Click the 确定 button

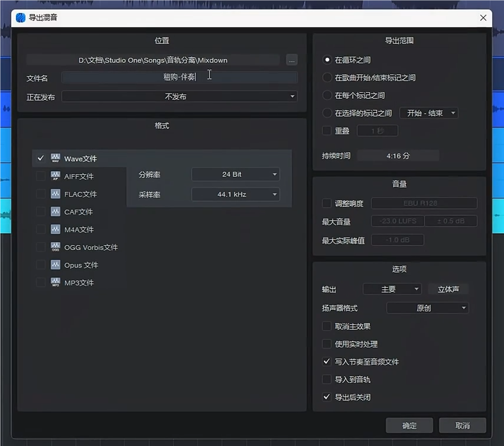tap(409, 425)
